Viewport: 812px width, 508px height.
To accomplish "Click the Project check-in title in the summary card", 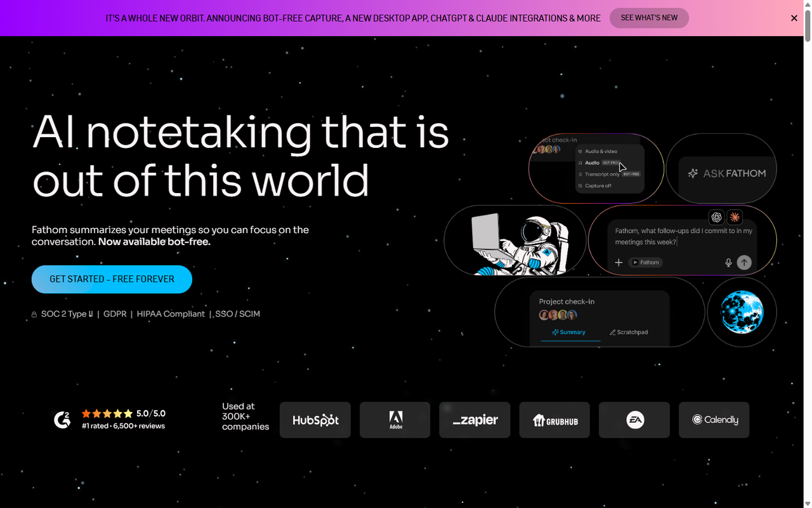I will coord(566,302).
